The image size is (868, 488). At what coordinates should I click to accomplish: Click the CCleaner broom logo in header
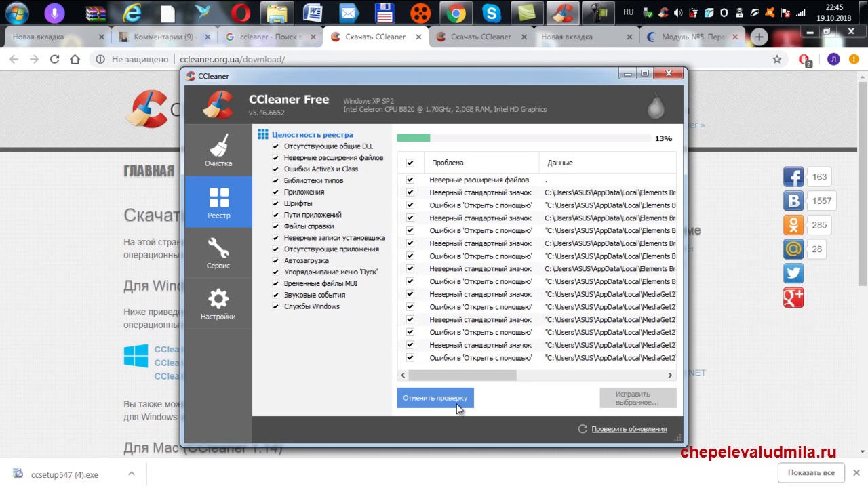[218, 104]
